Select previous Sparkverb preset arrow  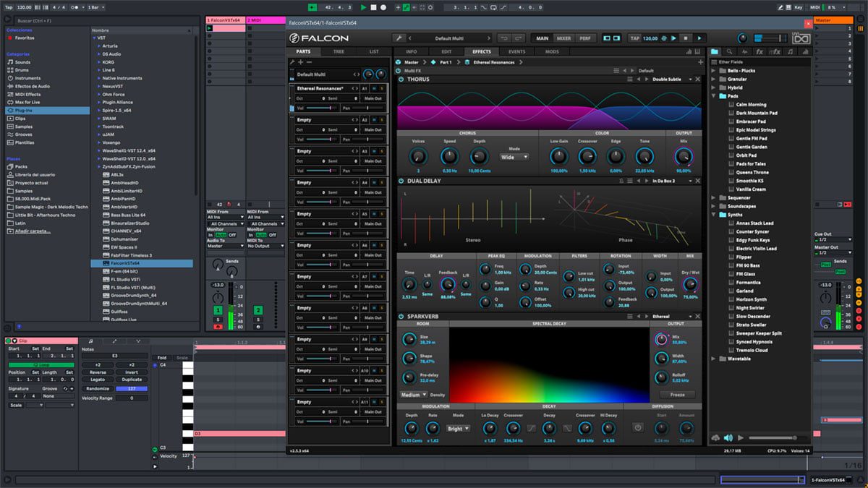click(639, 317)
